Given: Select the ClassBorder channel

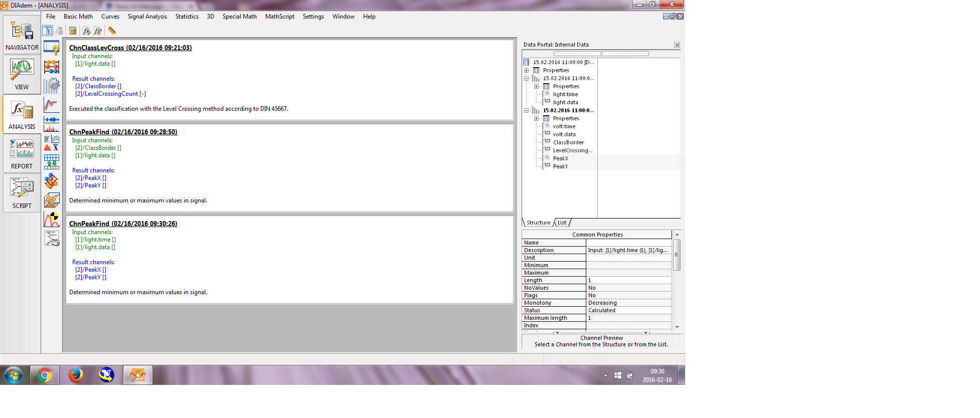Looking at the screenshot, I should [568, 142].
